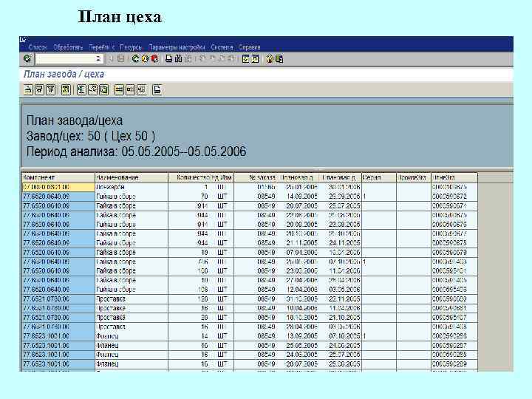Image resolution: width=532 pixels, height=399 pixels.
Task: Click the green Back arrow icon
Action: click(x=135, y=58)
